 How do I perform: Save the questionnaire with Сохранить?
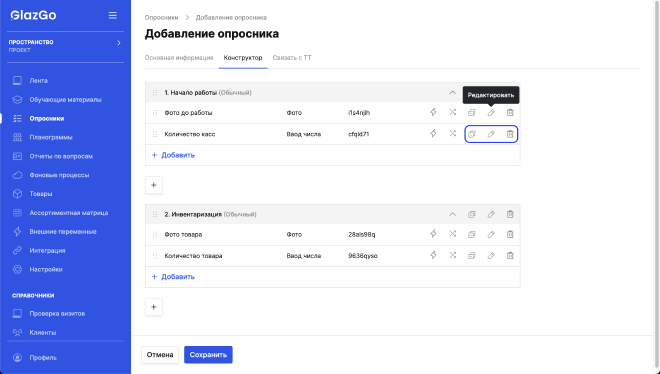pos(208,355)
